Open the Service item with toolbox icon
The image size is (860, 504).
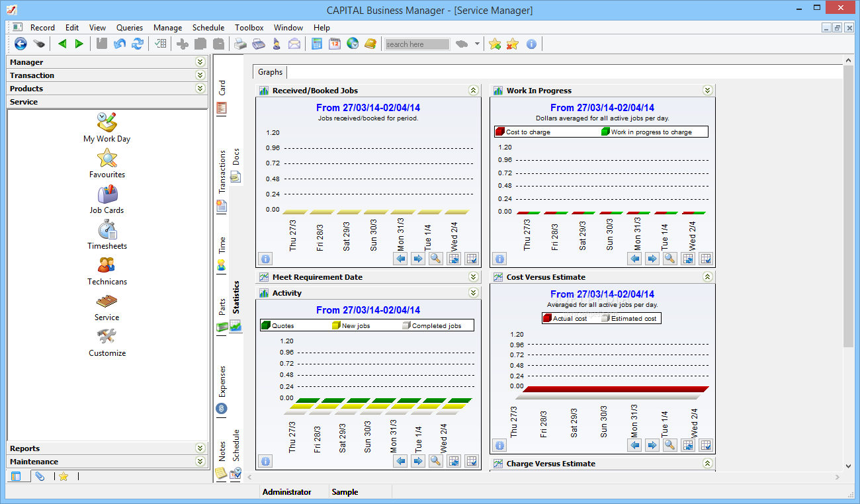coord(107,306)
